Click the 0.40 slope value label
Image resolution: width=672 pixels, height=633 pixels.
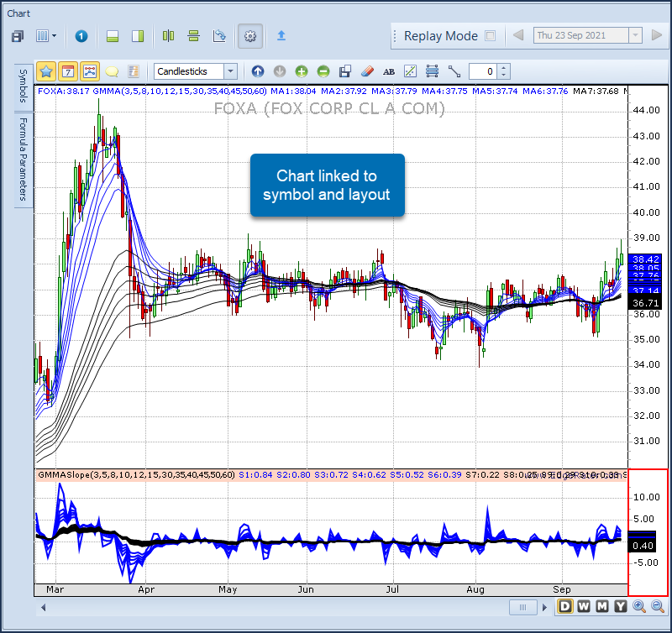(643, 546)
